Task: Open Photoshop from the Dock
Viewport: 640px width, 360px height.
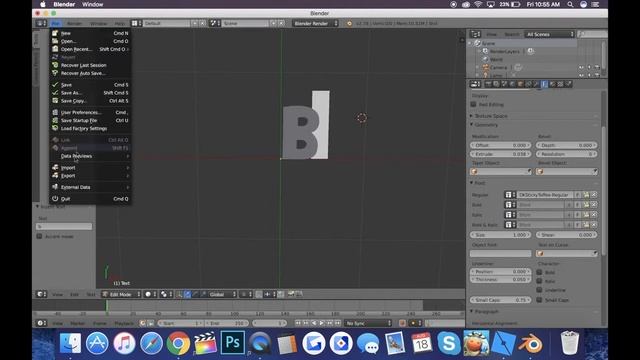Action: point(233,342)
